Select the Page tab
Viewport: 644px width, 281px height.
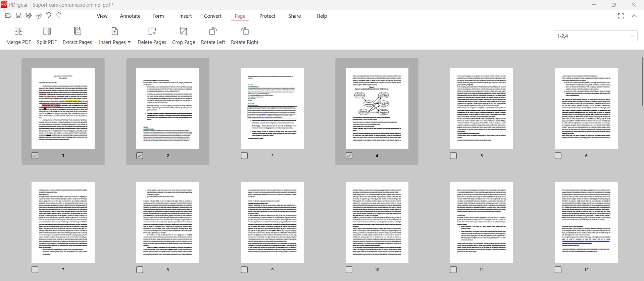[x=240, y=16]
